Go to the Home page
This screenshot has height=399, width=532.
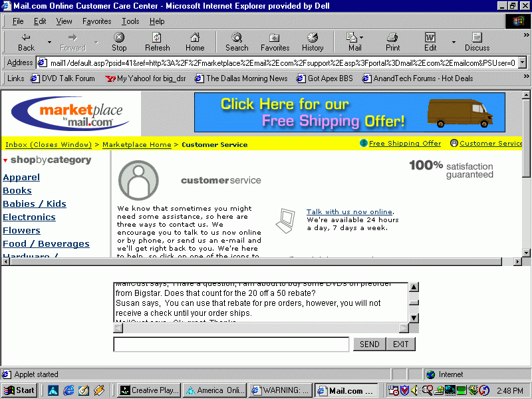pos(195,42)
